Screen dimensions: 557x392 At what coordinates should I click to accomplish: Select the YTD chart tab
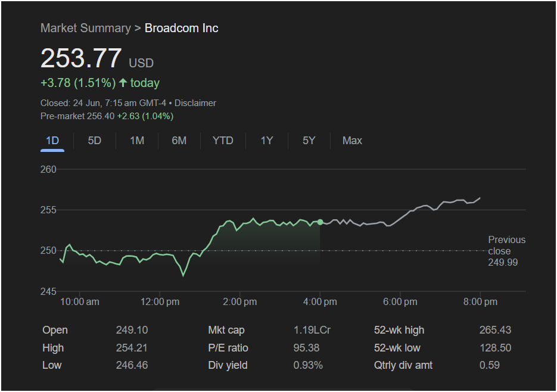click(223, 141)
